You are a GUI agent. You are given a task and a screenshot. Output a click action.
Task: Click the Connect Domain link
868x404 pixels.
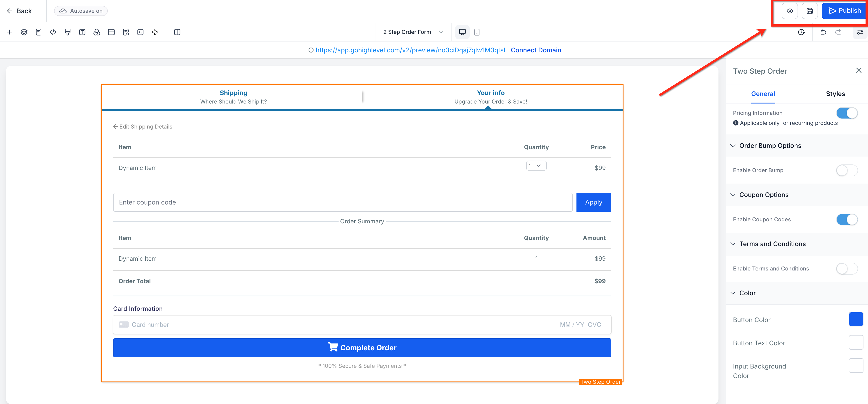click(x=536, y=50)
